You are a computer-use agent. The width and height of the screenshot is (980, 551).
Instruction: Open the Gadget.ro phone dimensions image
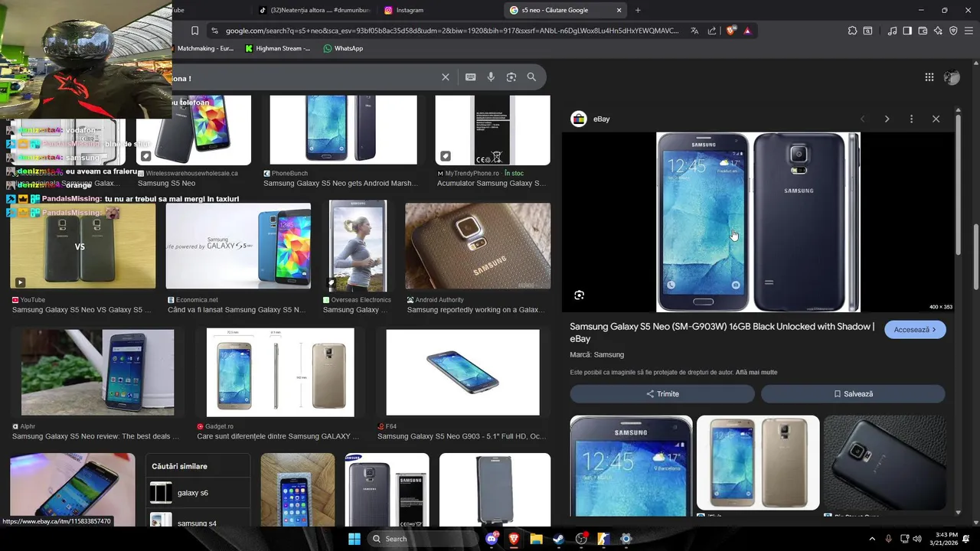click(280, 372)
